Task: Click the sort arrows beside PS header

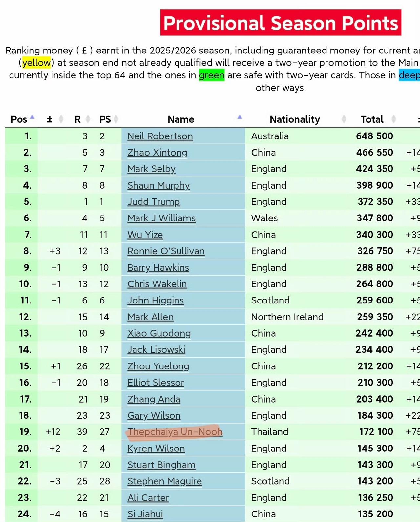Action: pos(116,119)
